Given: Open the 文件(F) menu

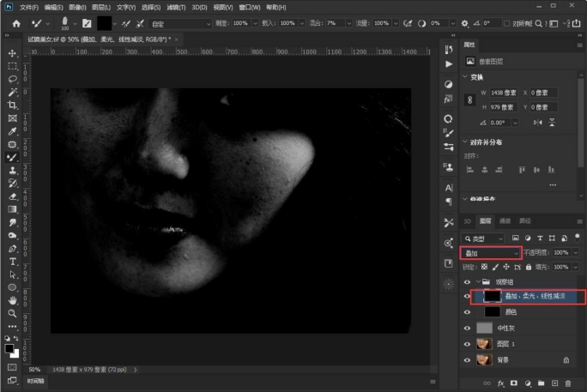Looking at the screenshot, I should click(29, 7).
